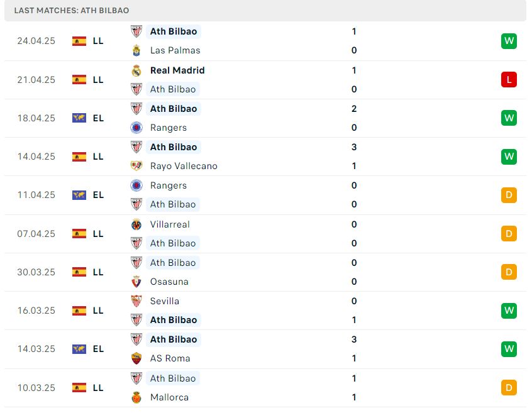Click the Villarreal club crest
The height and width of the screenshot is (413, 532).
(136, 224)
